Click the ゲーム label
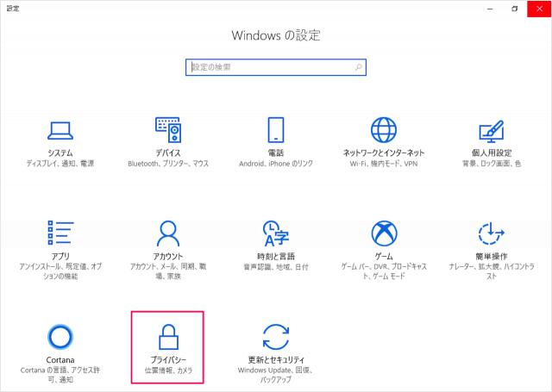 tap(384, 256)
